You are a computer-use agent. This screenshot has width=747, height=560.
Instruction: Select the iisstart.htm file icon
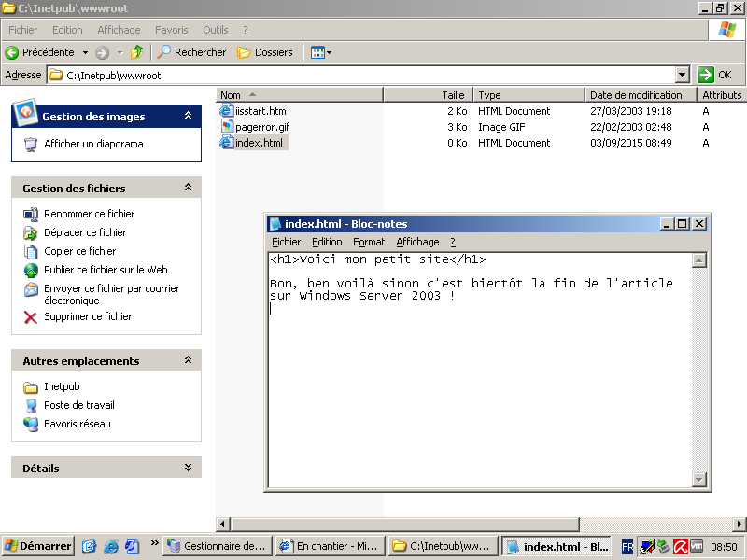(227, 111)
